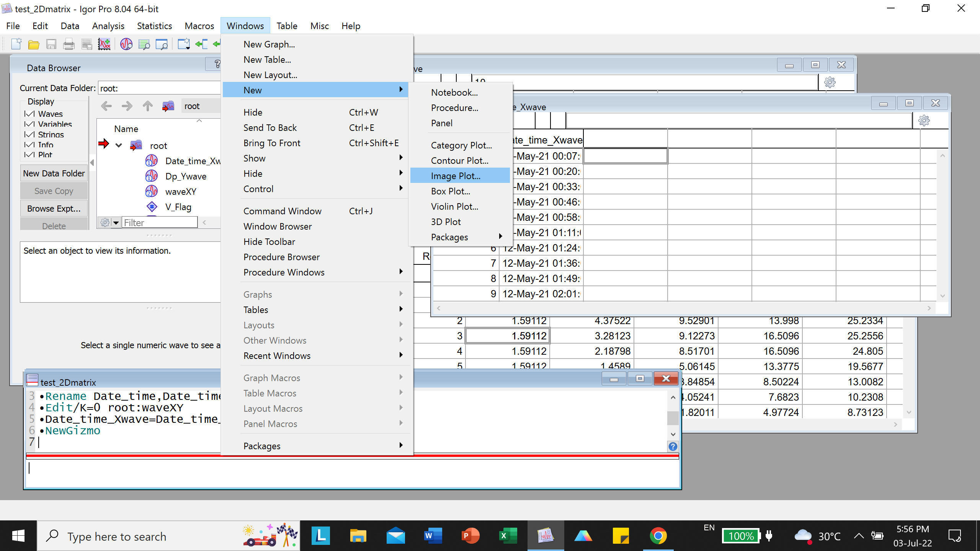
Task: Uncheck the Waves display checkbox
Action: tap(29, 114)
